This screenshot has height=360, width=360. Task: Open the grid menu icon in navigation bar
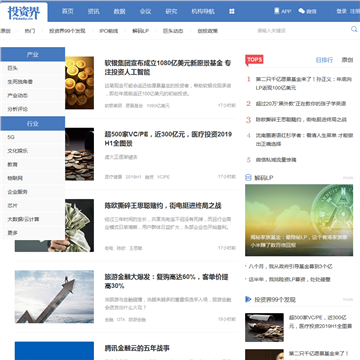point(232,11)
